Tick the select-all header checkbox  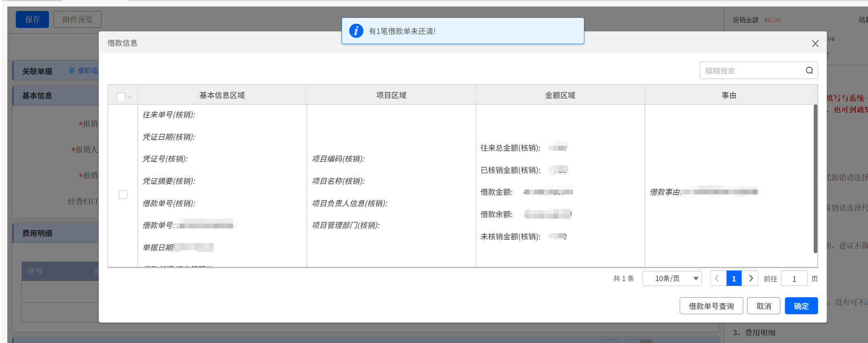(x=121, y=97)
